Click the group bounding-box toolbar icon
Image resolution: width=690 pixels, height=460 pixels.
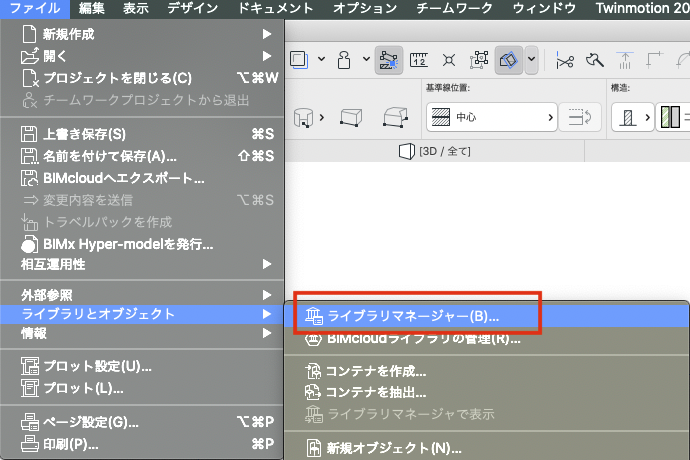click(x=479, y=59)
